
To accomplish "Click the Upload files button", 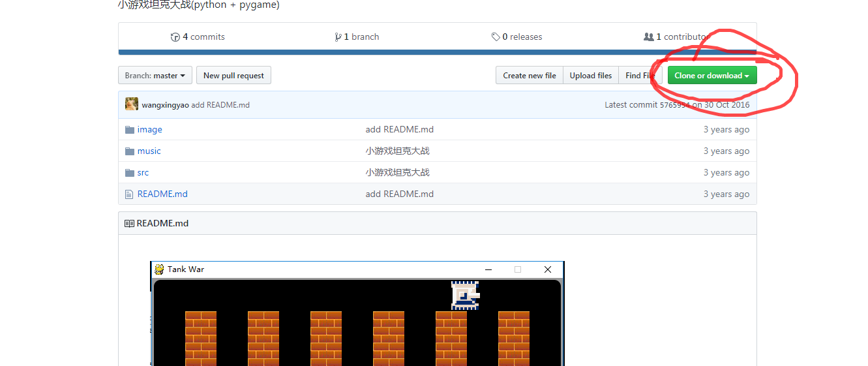I will [591, 76].
